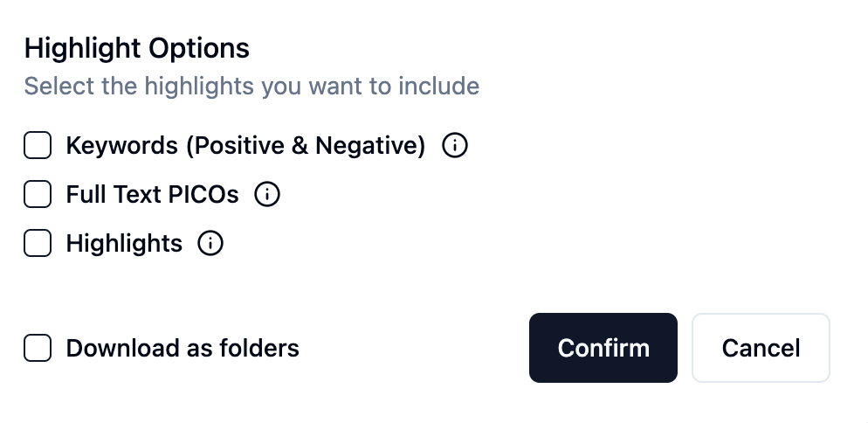This screenshot has width=868, height=423.
Task: Open the info icon beside Keywords option
Action: 455,146
